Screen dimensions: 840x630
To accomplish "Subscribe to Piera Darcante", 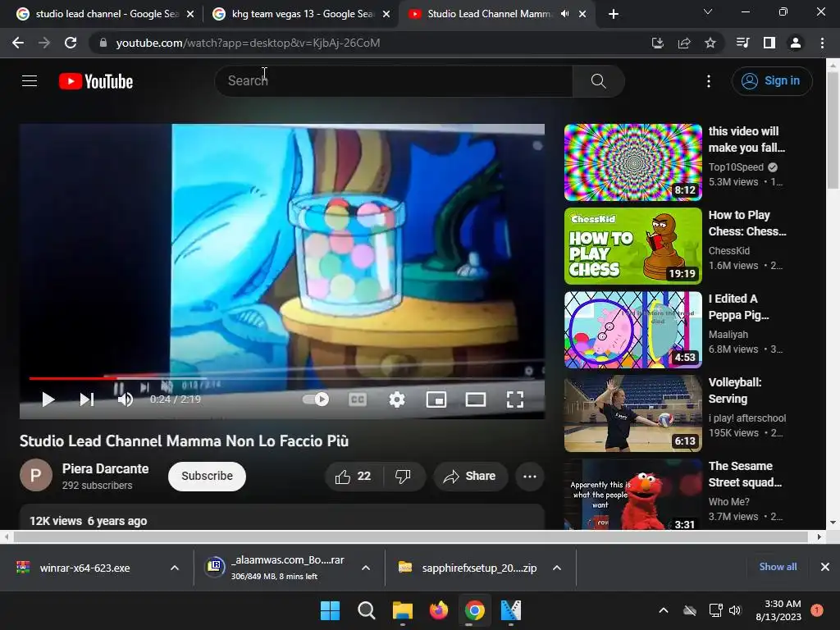I will tap(207, 477).
